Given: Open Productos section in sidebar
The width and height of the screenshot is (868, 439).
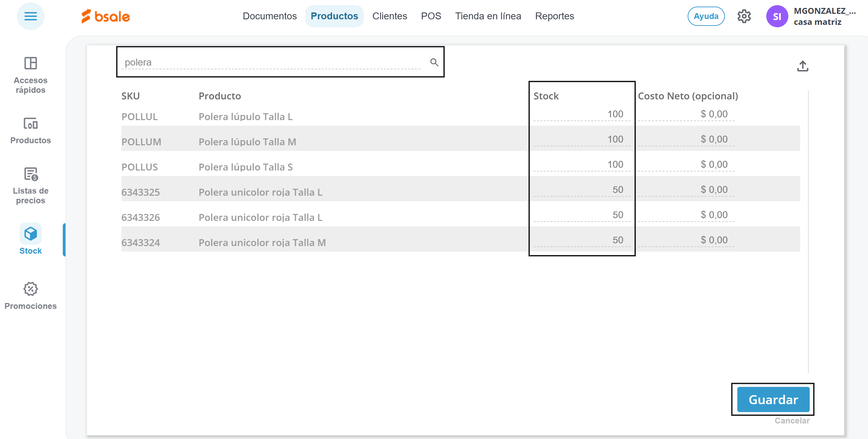Looking at the screenshot, I should (30, 130).
